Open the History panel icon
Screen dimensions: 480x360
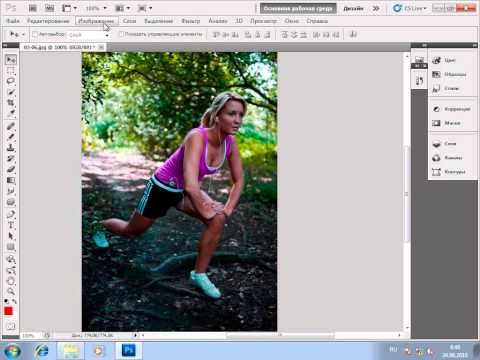click(419, 80)
